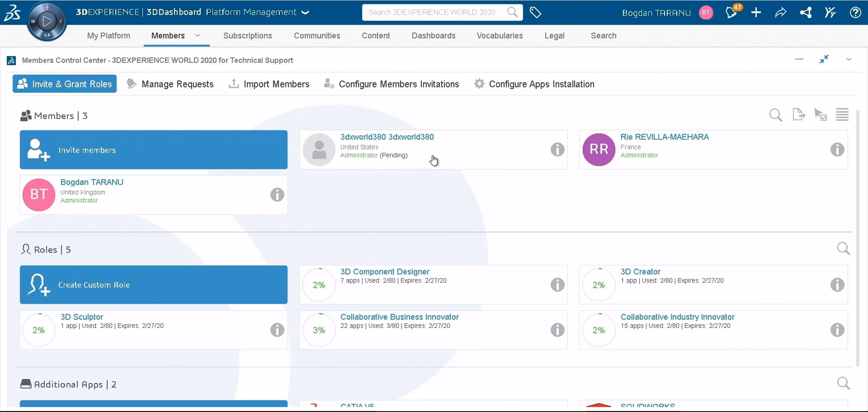Open Bogdan TARANU member link
This screenshot has height=412, width=868.
point(92,182)
